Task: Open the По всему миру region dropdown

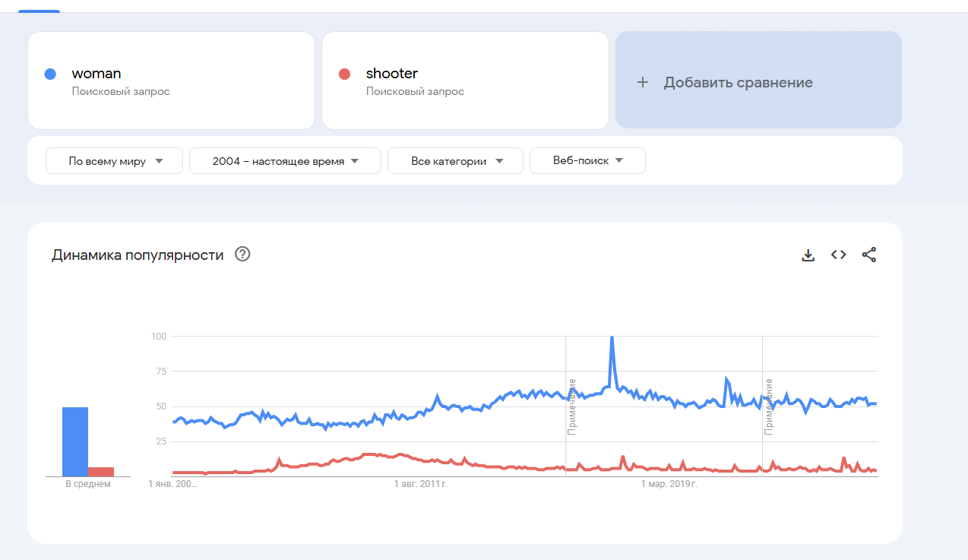Action: (115, 161)
